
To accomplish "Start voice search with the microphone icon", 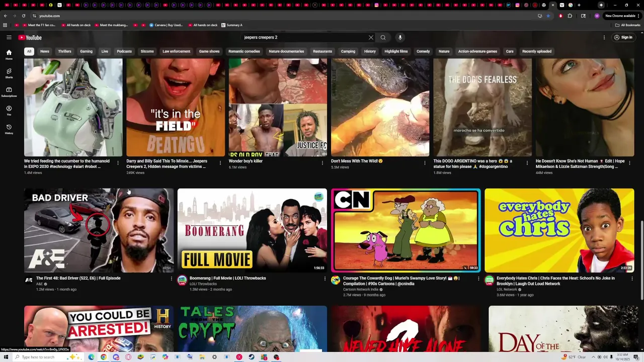I will tap(400, 37).
